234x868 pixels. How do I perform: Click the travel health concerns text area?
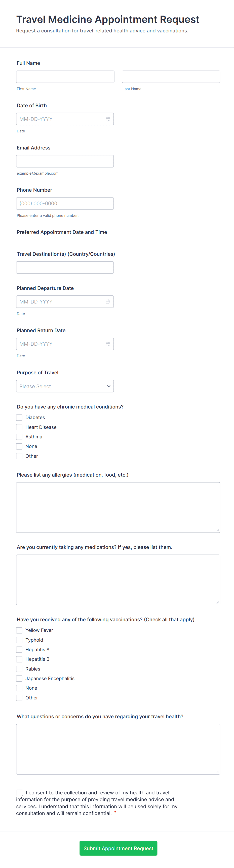point(118,749)
